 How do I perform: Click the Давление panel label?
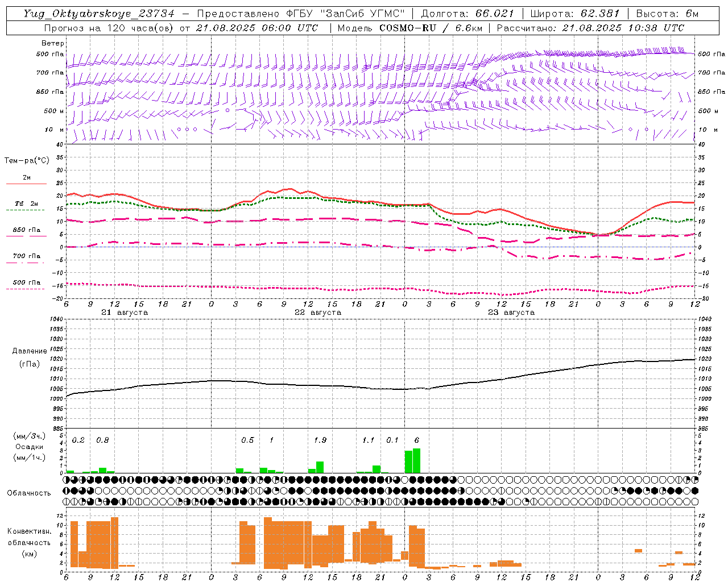pos(30,351)
